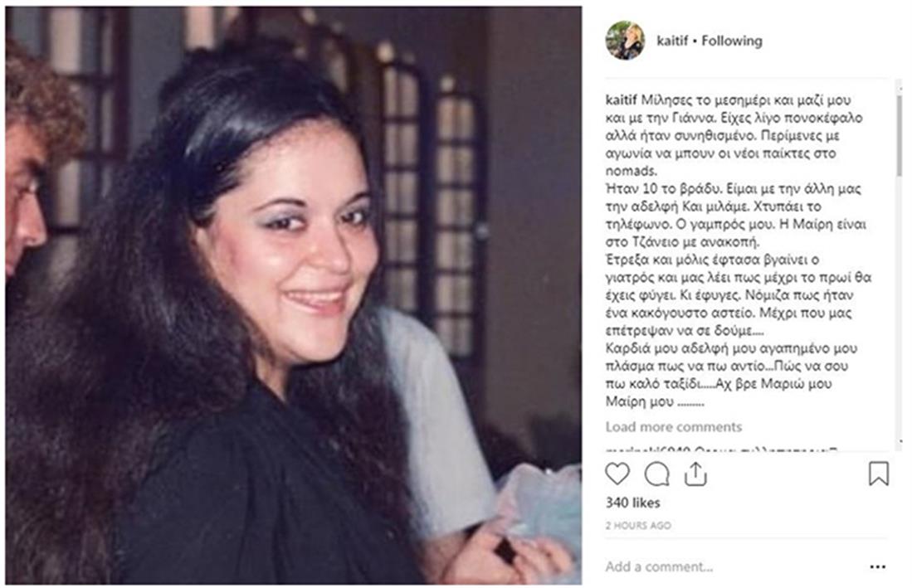The height and width of the screenshot is (588, 912).
Task: Click the bold kaitif name starting the caption
Action: 622,100
